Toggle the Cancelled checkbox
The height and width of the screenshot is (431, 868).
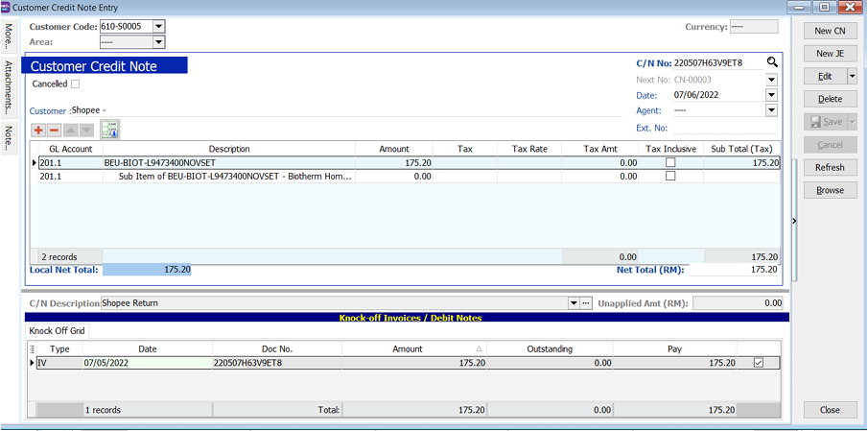[x=76, y=84]
